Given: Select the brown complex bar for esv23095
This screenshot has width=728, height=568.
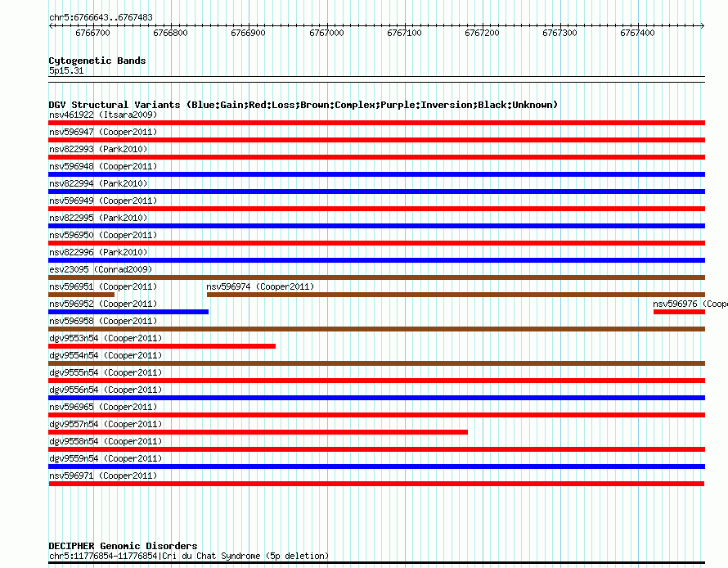Looking at the screenshot, I should click(x=376, y=277).
